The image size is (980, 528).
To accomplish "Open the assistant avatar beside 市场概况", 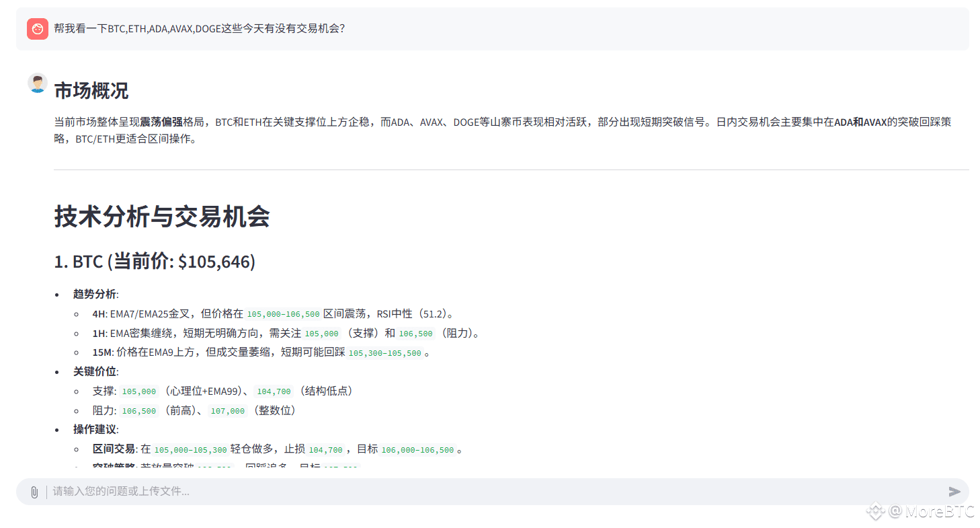I will click(38, 83).
